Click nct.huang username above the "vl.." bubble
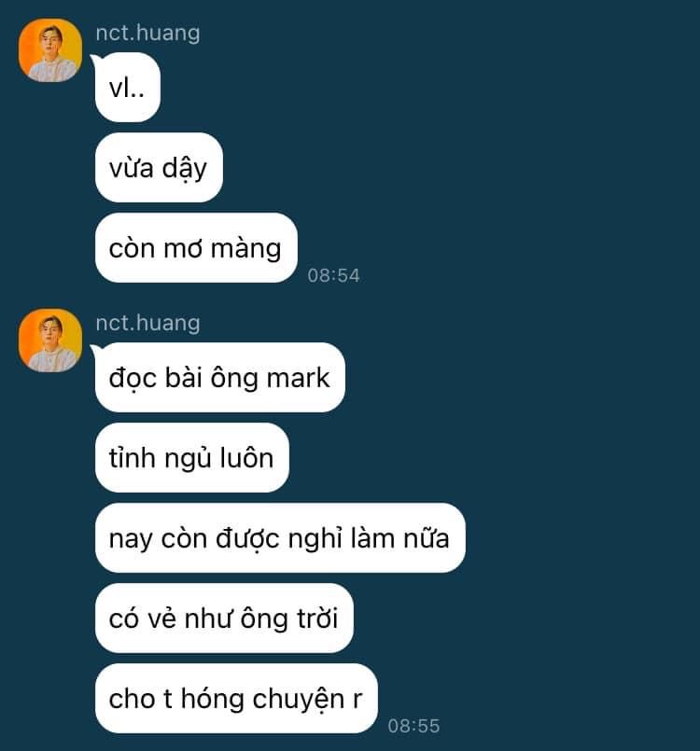 [x=147, y=33]
